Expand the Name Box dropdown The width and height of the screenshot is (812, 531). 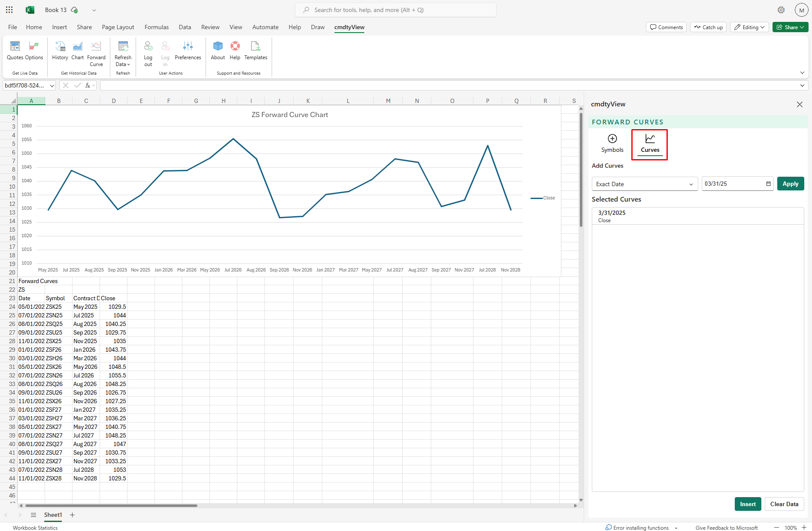[52, 85]
